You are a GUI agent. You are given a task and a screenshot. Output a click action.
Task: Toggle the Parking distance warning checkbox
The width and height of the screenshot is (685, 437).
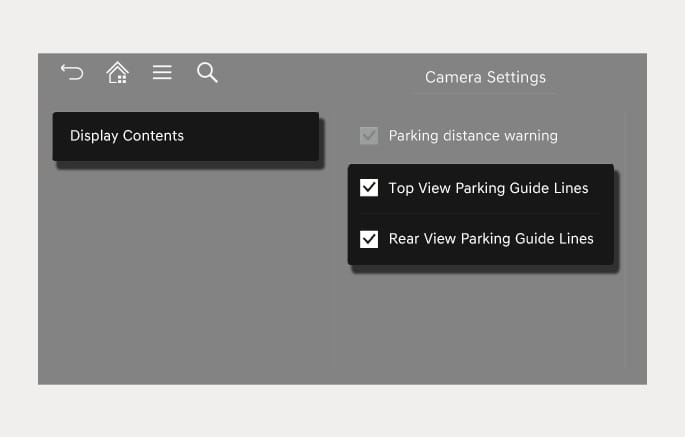pos(369,136)
